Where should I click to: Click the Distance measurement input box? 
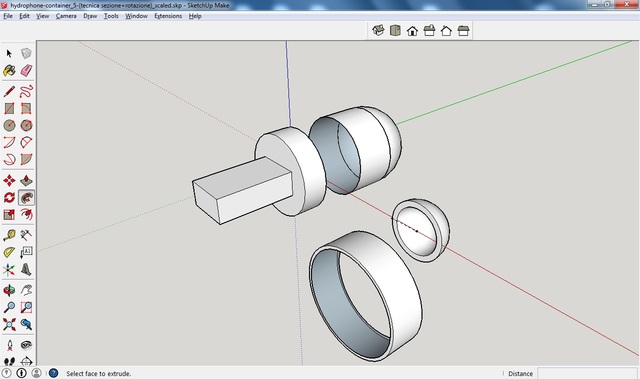pos(587,373)
